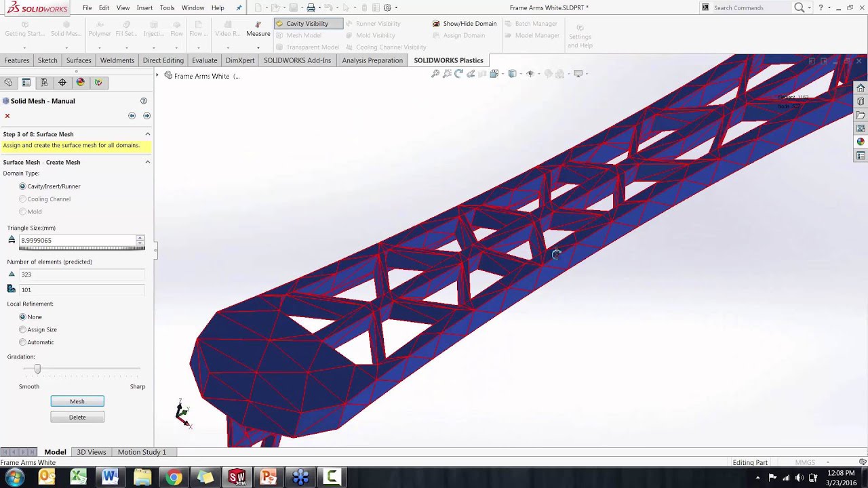Click the search magnifier icon

800,7
